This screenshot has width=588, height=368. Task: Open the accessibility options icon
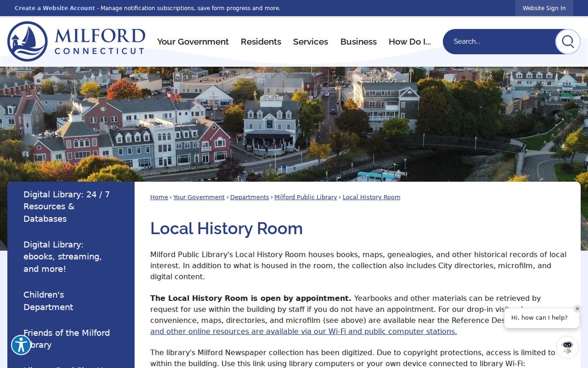(21, 345)
